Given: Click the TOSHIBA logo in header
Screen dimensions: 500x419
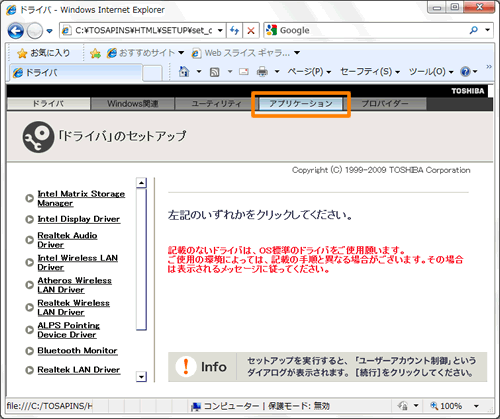Looking at the screenshot, I should [468, 91].
